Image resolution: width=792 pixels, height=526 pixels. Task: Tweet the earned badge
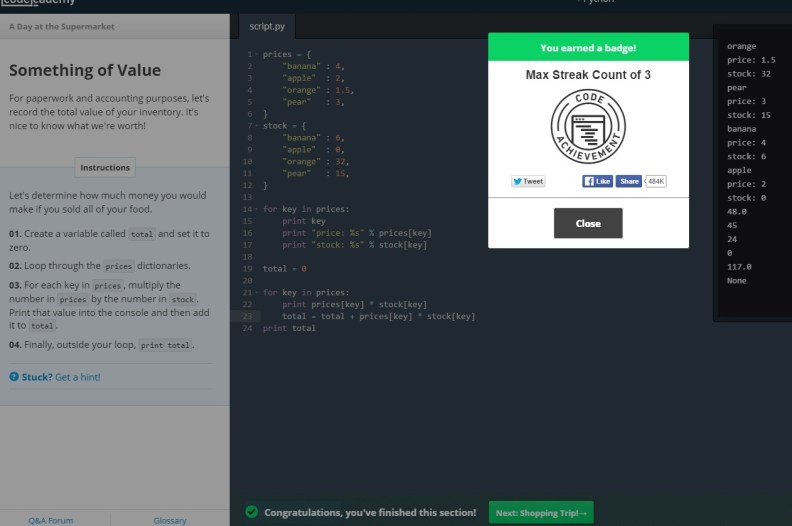[528, 181]
